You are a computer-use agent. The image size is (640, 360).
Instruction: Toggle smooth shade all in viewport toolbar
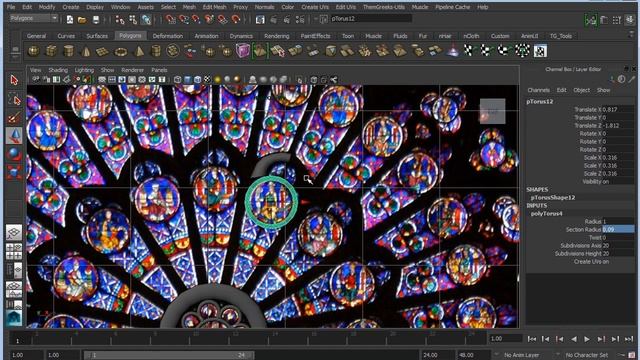coord(187,80)
